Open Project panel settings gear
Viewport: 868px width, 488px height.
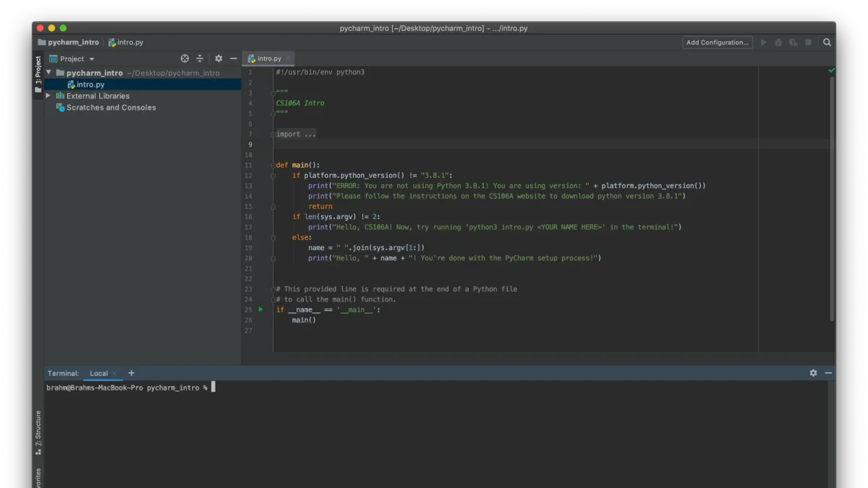coord(218,59)
